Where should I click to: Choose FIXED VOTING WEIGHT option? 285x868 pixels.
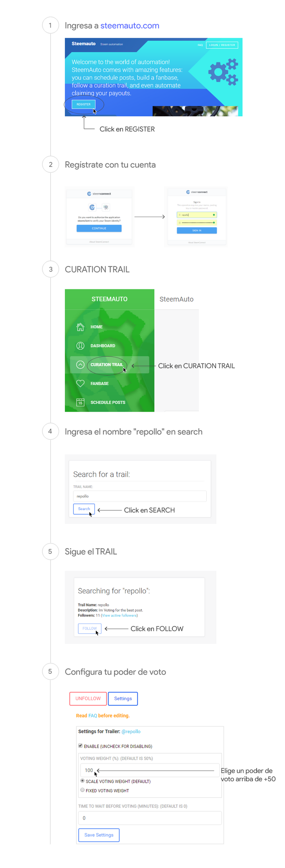point(82,791)
